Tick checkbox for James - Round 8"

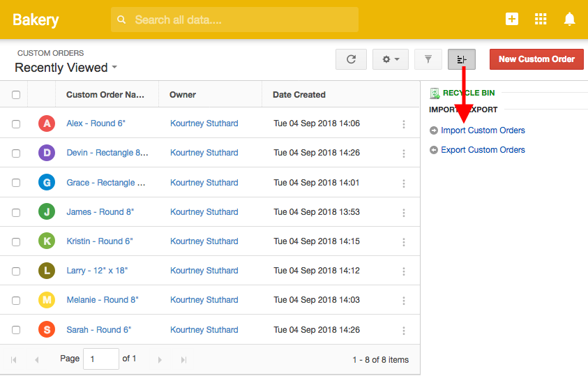coord(16,213)
